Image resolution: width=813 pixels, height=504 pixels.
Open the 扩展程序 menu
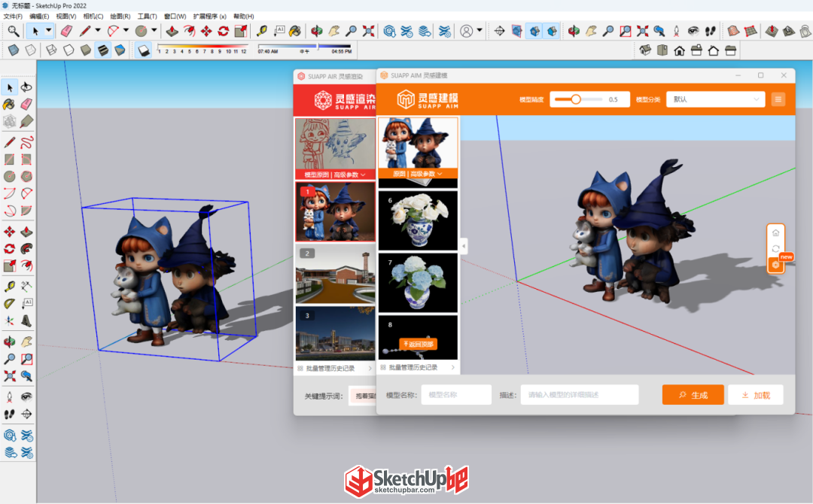[209, 17]
